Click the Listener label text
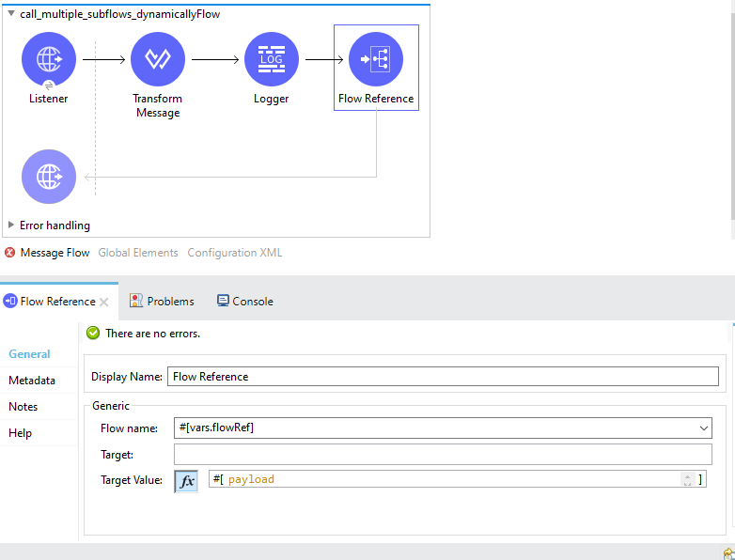 pos(48,99)
